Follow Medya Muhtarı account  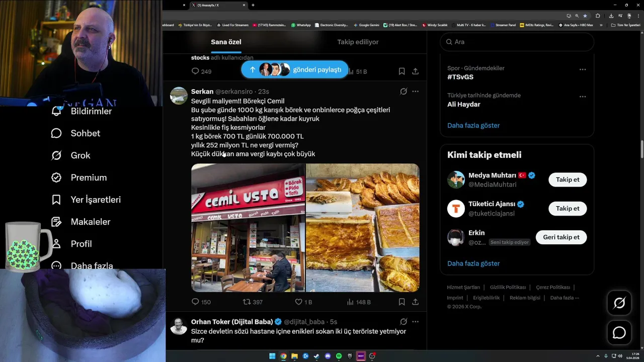[568, 179]
